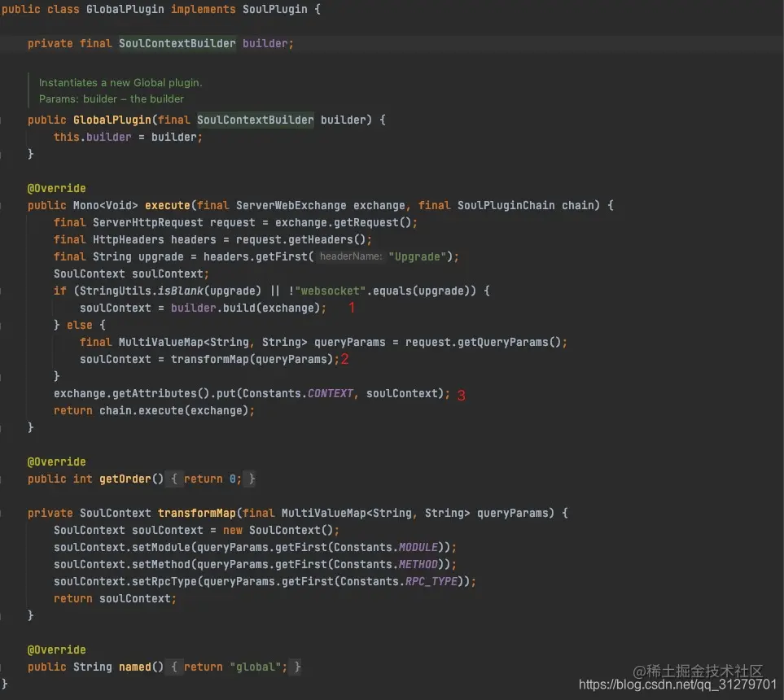Click MultiValueMap in the transformMap parameter list

(323, 513)
